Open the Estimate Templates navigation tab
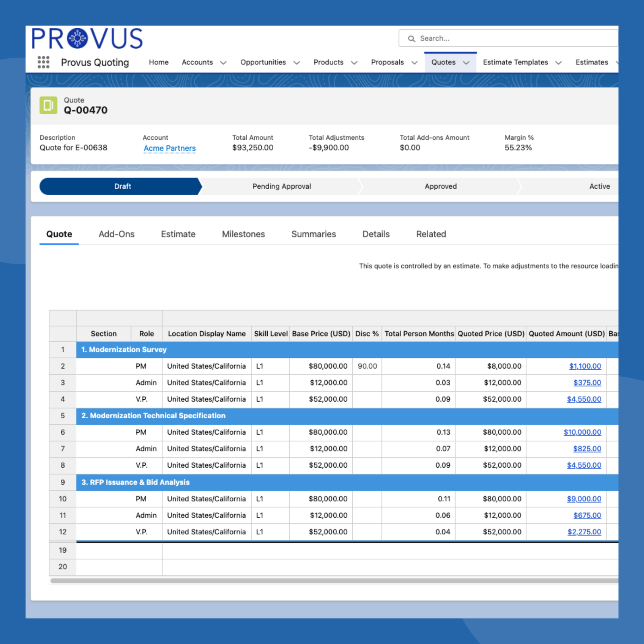 click(516, 62)
